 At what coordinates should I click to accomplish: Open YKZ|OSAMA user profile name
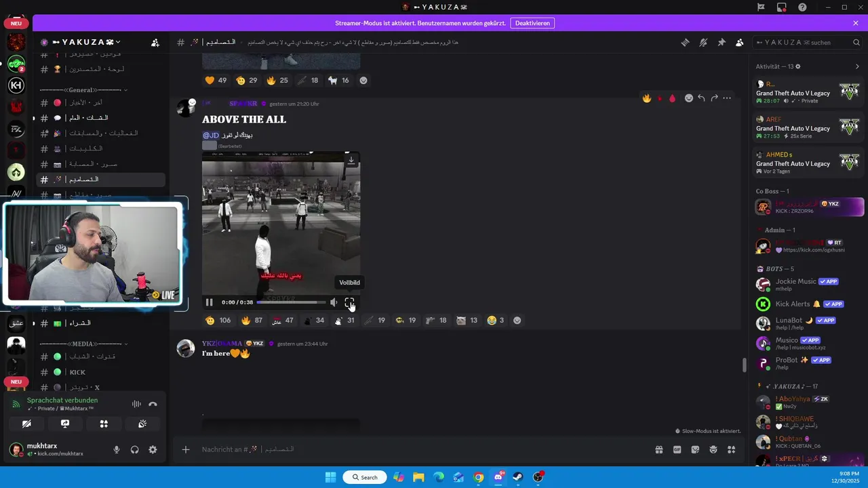(222, 344)
